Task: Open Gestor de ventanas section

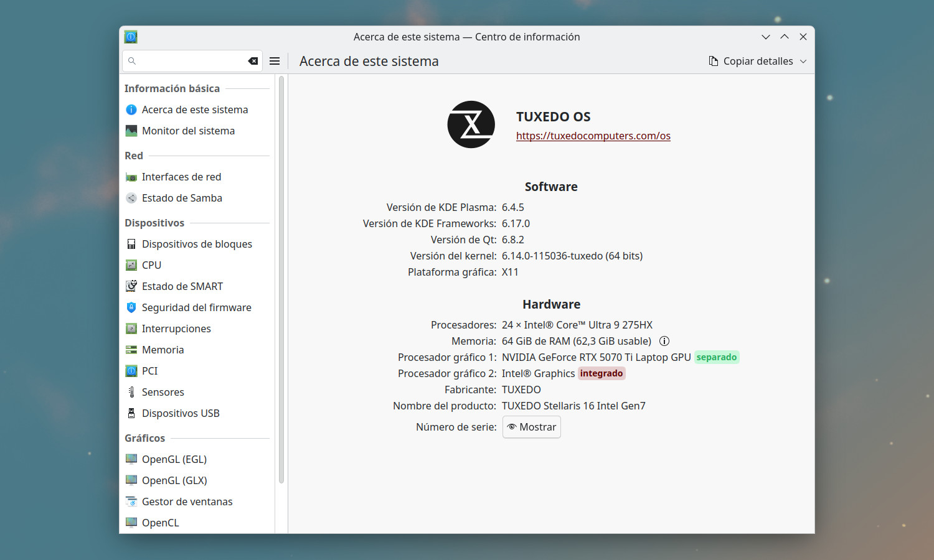Action: click(187, 502)
